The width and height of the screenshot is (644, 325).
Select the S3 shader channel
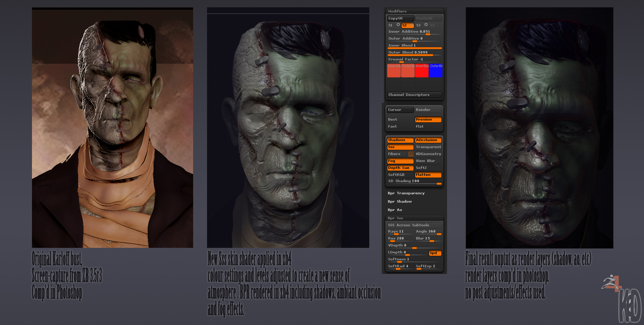point(421,25)
